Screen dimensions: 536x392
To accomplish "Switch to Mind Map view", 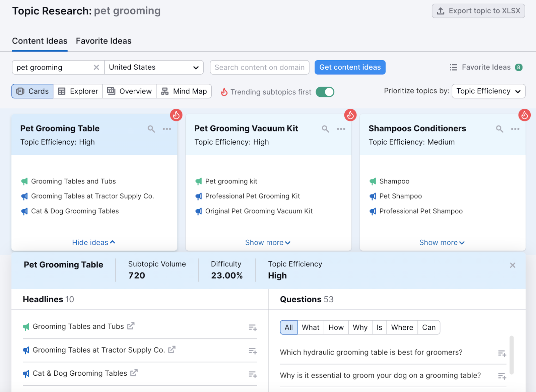I will click(x=184, y=91).
